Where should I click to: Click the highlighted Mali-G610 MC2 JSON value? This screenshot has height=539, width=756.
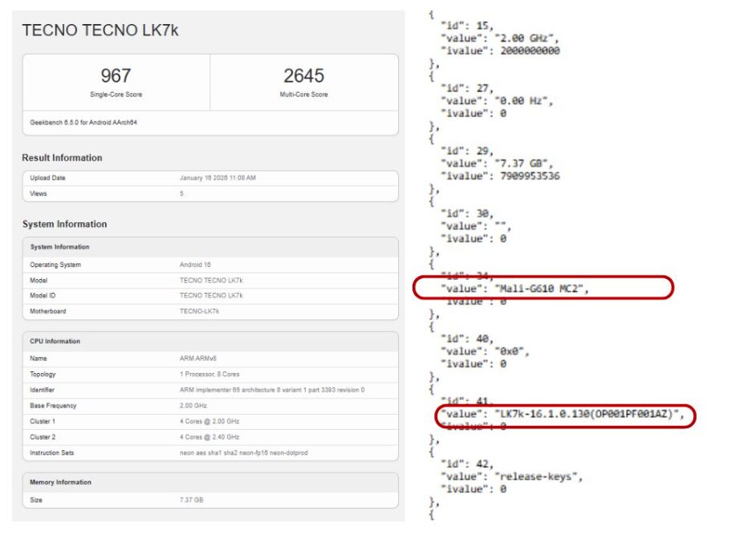coord(543,289)
